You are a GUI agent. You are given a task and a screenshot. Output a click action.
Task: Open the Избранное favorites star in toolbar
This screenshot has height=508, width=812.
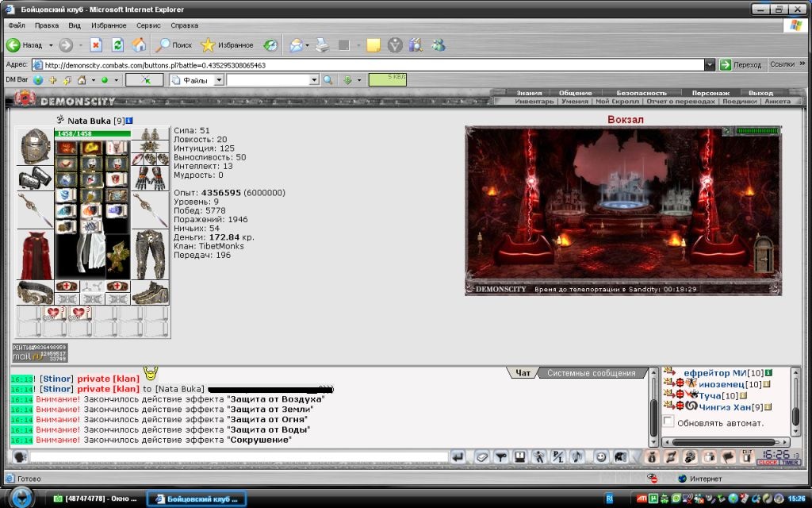pyautogui.click(x=227, y=45)
